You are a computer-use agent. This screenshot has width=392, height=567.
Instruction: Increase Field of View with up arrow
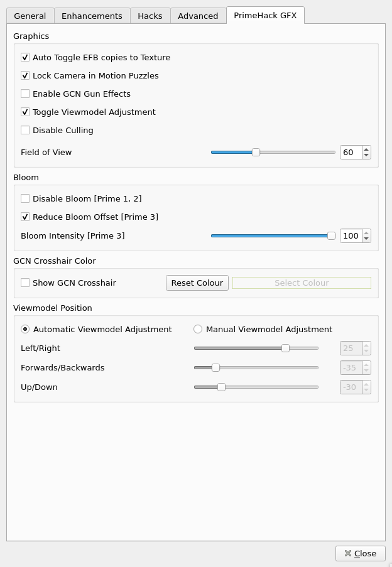366,149
